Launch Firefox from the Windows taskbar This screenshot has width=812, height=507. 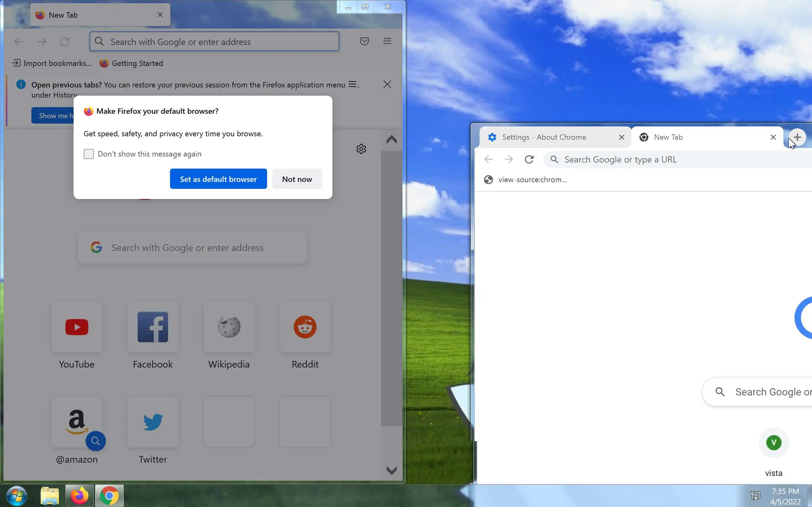[x=80, y=496]
